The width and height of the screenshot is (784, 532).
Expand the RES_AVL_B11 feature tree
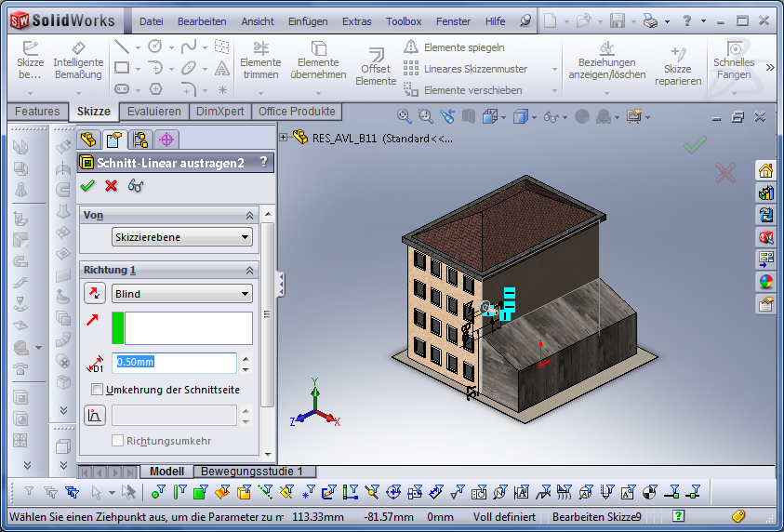tap(284, 137)
